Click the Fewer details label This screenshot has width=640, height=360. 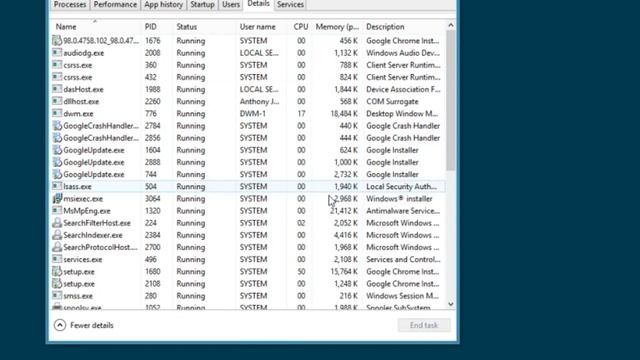coord(92,325)
